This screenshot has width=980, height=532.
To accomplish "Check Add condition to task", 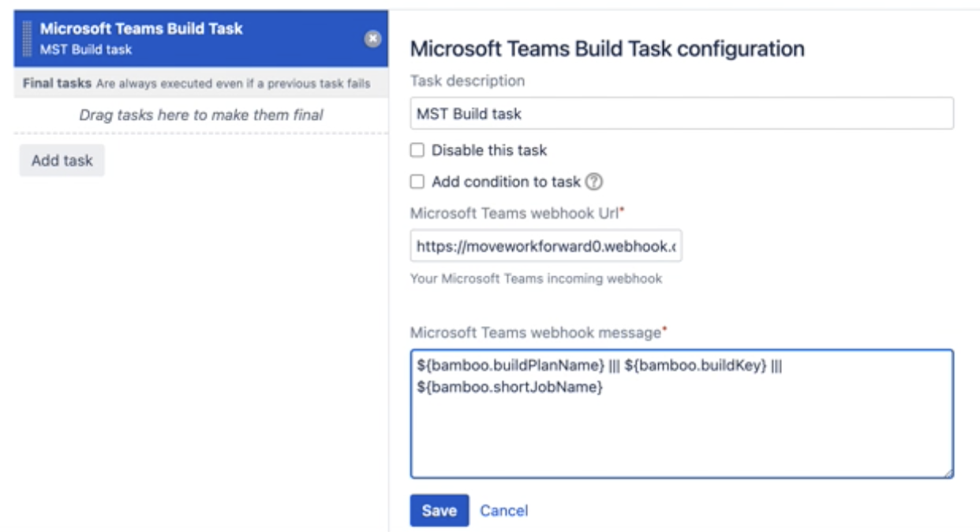I will 416,183.
